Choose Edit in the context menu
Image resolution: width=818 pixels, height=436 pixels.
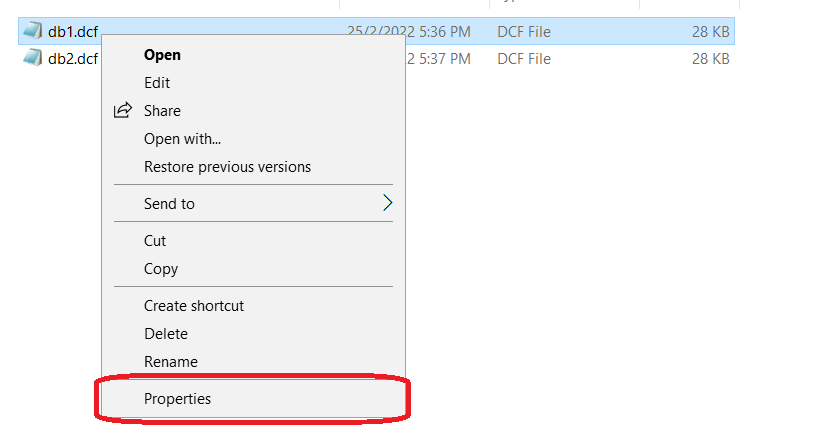157,83
